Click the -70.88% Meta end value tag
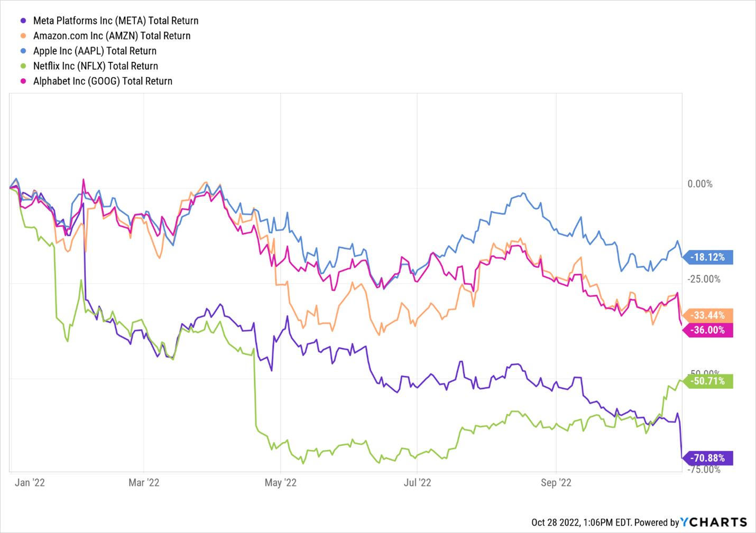Viewport: 756px width, 533px height. point(709,458)
